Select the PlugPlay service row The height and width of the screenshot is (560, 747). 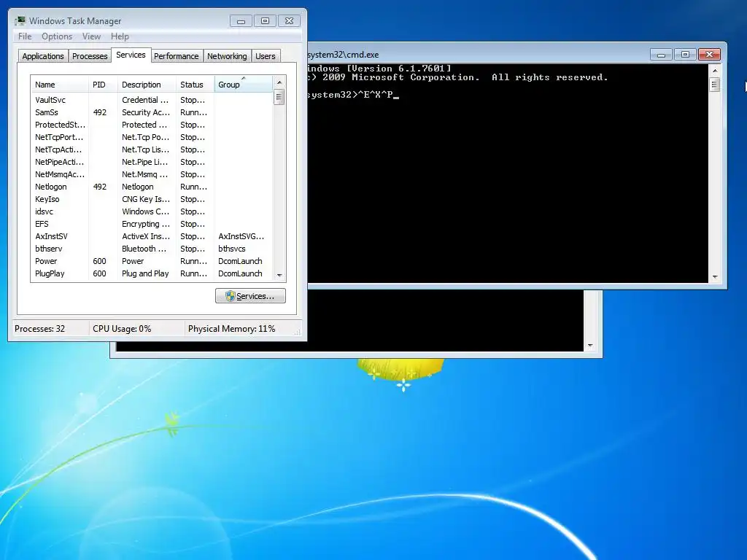click(x=152, y=273)
